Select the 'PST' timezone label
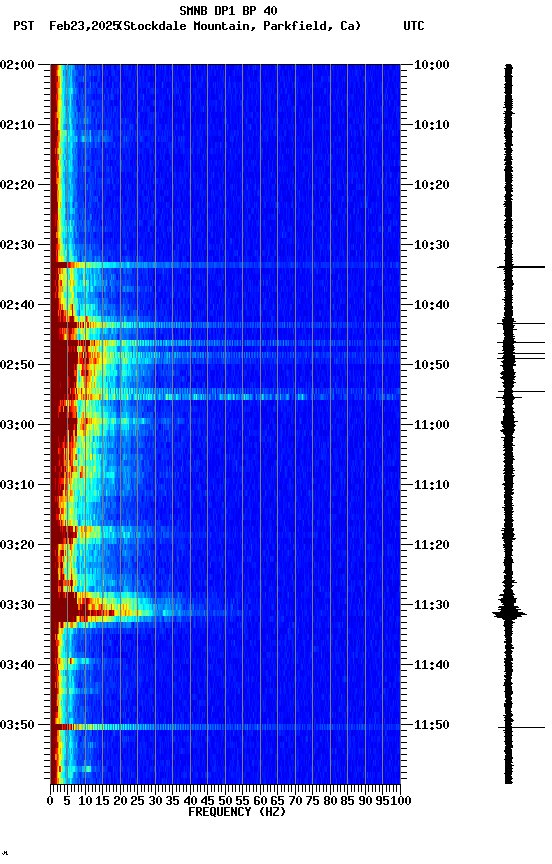Screen dimensions: 552x864 pos(24,26)
